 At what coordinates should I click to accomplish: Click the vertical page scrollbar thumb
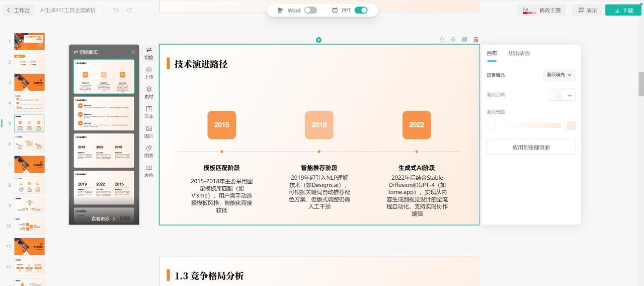click(641, 84)
